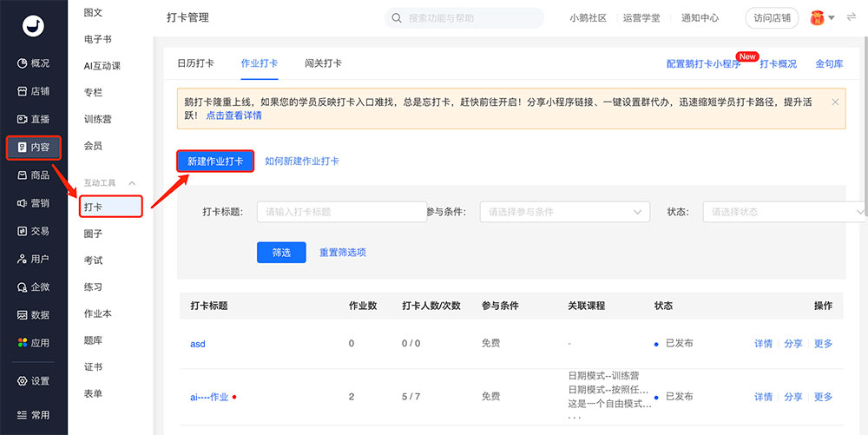Click 重置筛选项 reset link
Screen dimensions: 868x435
coord(343,253)
